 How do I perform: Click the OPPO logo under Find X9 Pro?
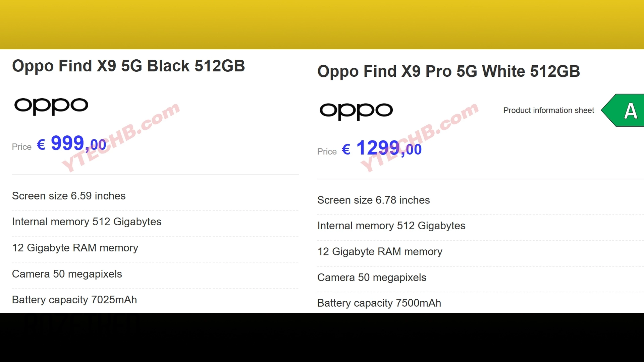pyautogui.click(x=356, y=111)
